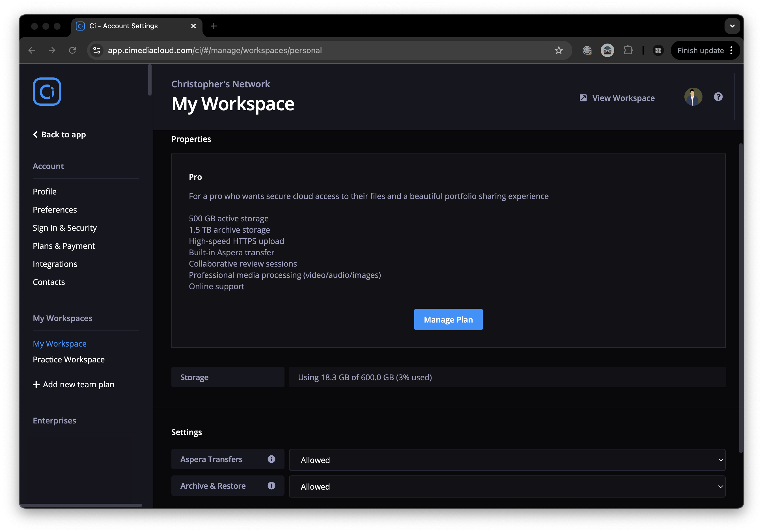View site information icon in address bar
Screen dimensions: 763x532
tap(97, 50)
